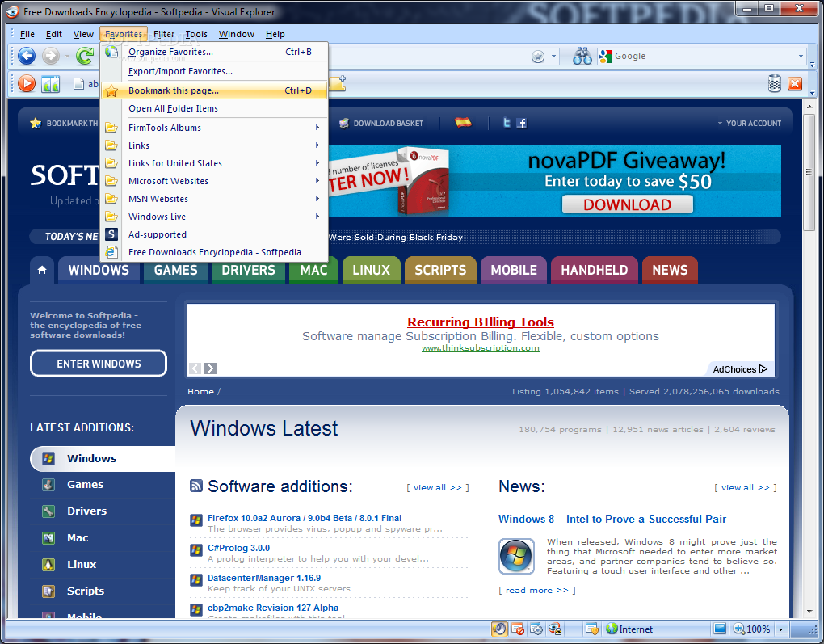Click the zoom magnifier 100% control

tap(751, 629)
